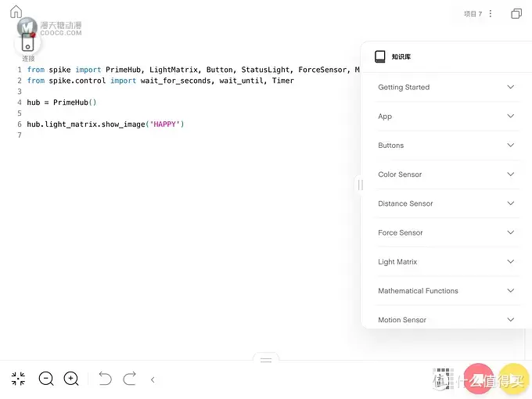Screen dimensions: 532x399
Task: Open the bottom console pull-up handle
Action: pos(266,360)
